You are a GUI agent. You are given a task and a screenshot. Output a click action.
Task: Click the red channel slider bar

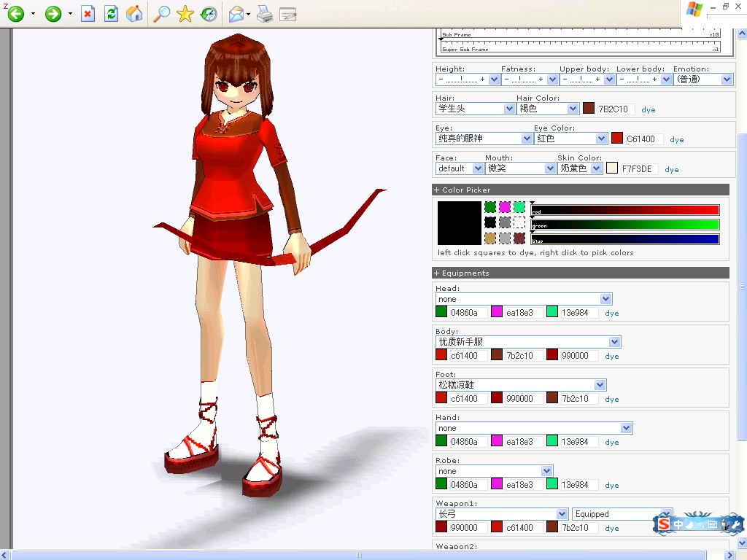tap(625, 210)
